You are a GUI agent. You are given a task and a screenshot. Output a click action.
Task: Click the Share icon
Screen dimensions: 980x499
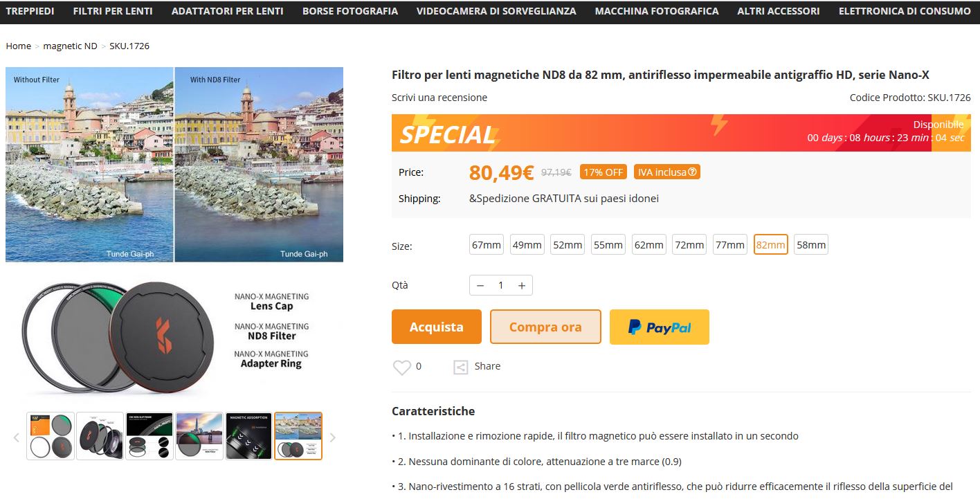tap(460, 368)
